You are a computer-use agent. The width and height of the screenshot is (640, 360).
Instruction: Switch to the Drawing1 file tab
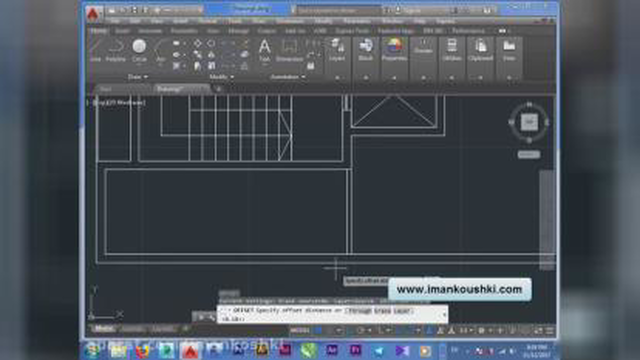click(x=182, y=89)
